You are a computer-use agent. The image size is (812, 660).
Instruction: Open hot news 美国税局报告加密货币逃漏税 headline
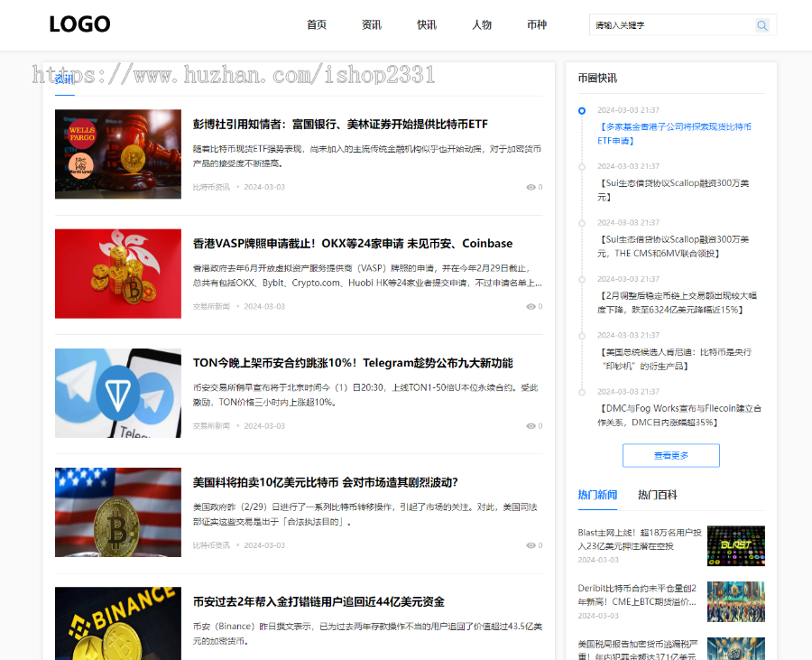[x=638, y=651]
